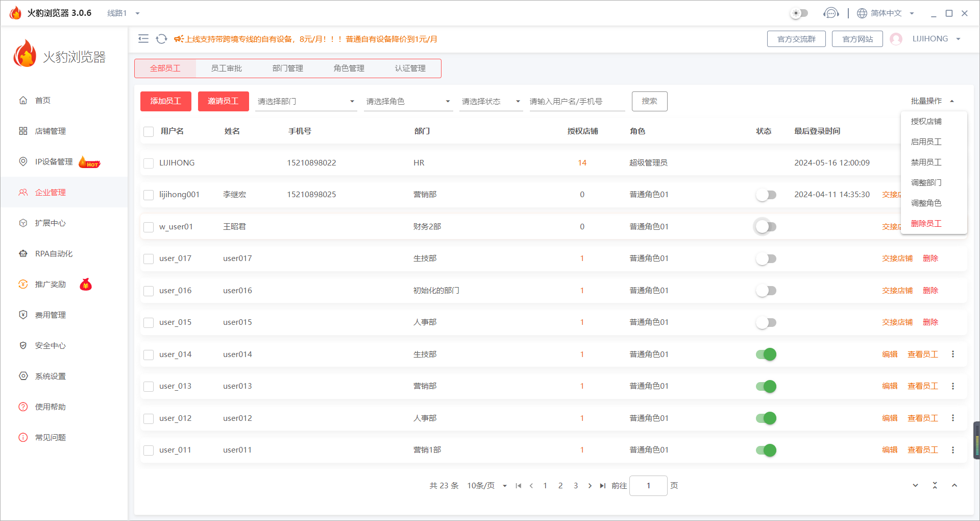Check the user_017 row checkbox
Image resolution: width=980 pixels, height=521 pixels.
pyautogui.click(x=149, y=259)
